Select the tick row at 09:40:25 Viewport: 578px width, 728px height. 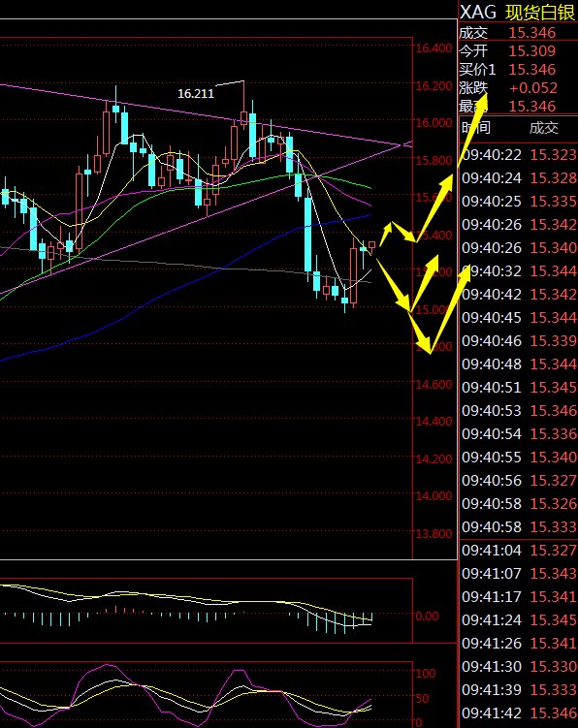point(519,201)
